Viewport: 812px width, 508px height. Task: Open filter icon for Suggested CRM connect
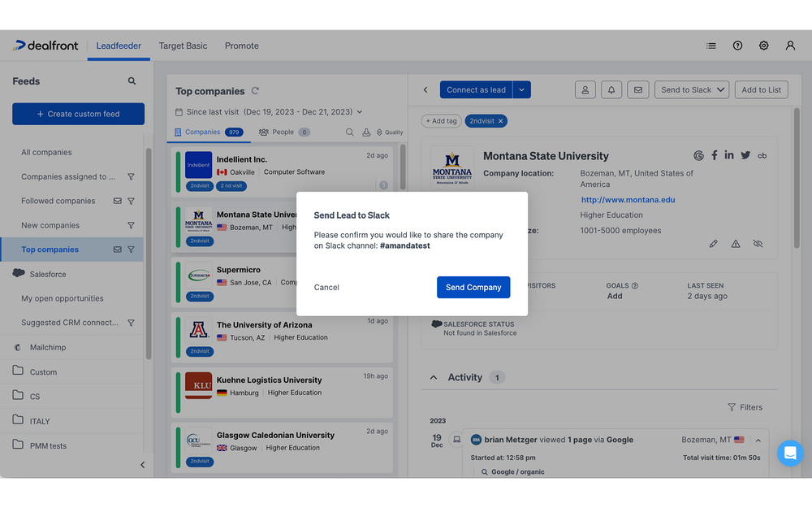[131, 323]
